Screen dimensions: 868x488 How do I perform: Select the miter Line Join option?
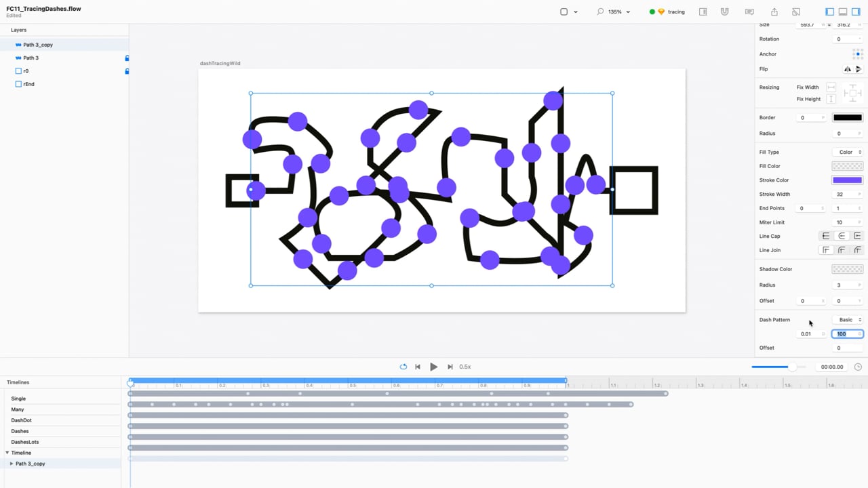coord(825,250)
